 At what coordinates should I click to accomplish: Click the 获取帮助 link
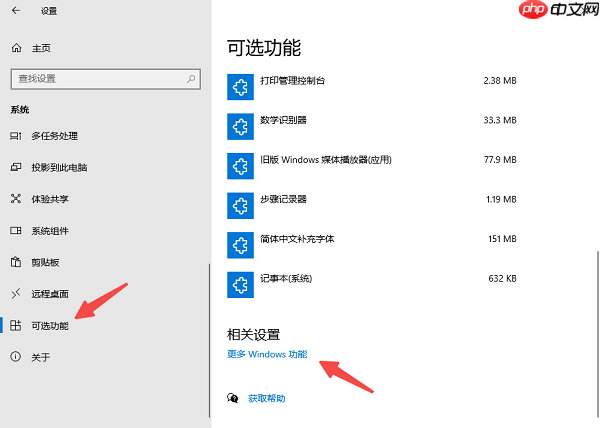click(x=267, y=398)
